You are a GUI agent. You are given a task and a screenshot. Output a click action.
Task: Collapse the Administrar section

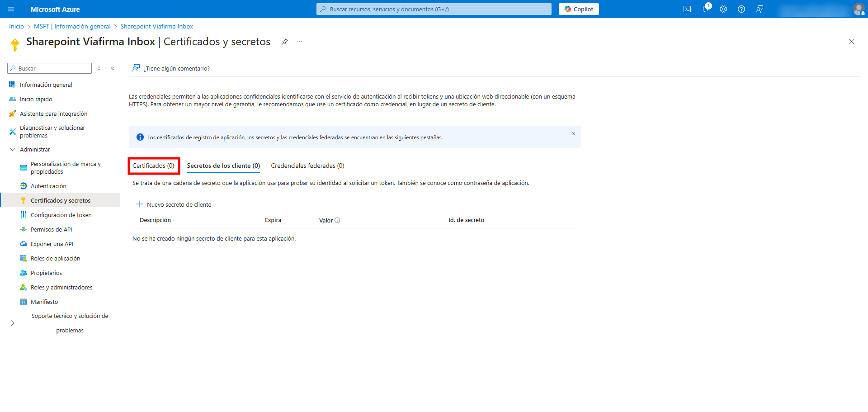(30, 149)
